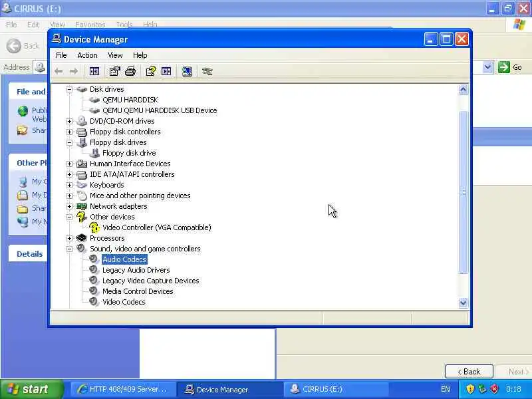Viewport: 532px width, 399px height.
Task: Switch to CIRRUS (E:) taskbar item
Action: [334, 389]
